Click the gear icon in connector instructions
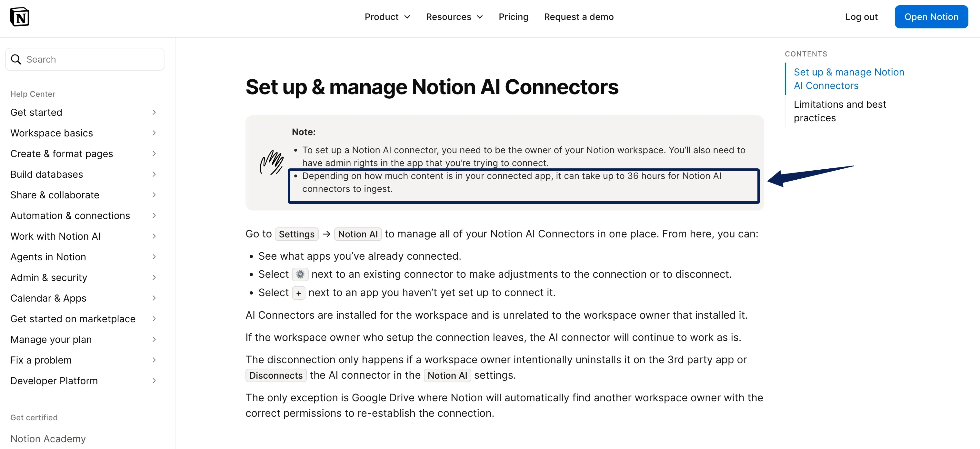This screenshot has height=449, width=980. pyautogui.click(x=300, y=274)
